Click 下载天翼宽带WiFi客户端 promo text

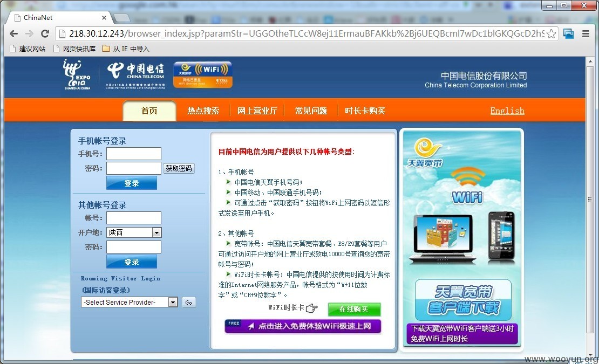[462, 333]
